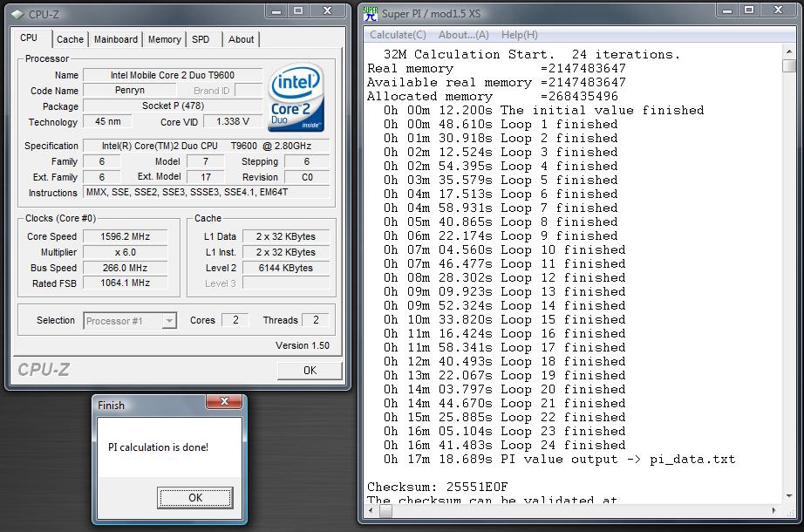This screenshot has width=804, height=532.
Task: Click the 'Loop 12 finished' line
Action: point(505,277)
